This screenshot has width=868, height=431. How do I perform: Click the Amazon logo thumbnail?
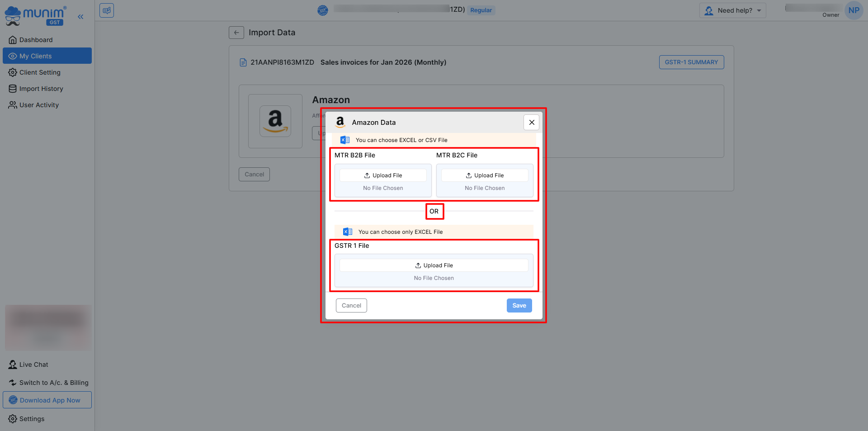(x=275, y=121)
